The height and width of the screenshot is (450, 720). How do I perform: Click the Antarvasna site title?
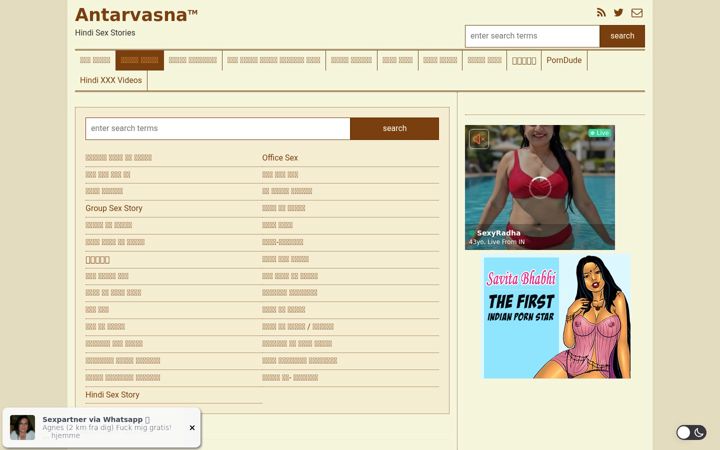(x=136, y=15)
